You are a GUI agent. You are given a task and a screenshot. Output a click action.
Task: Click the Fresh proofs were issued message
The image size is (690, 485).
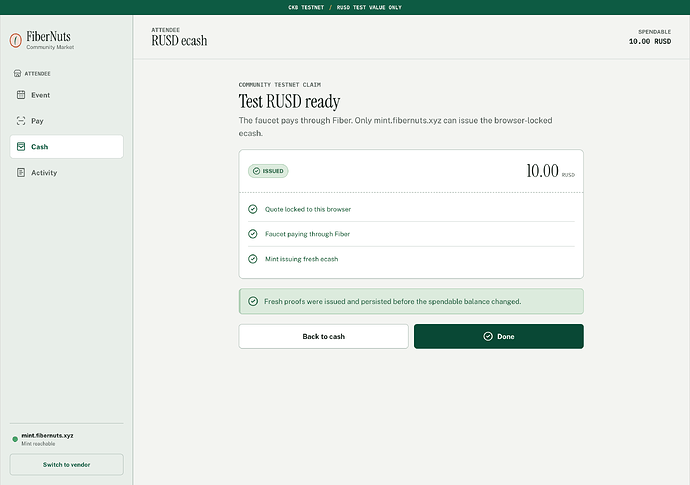(x=393, y=301)
